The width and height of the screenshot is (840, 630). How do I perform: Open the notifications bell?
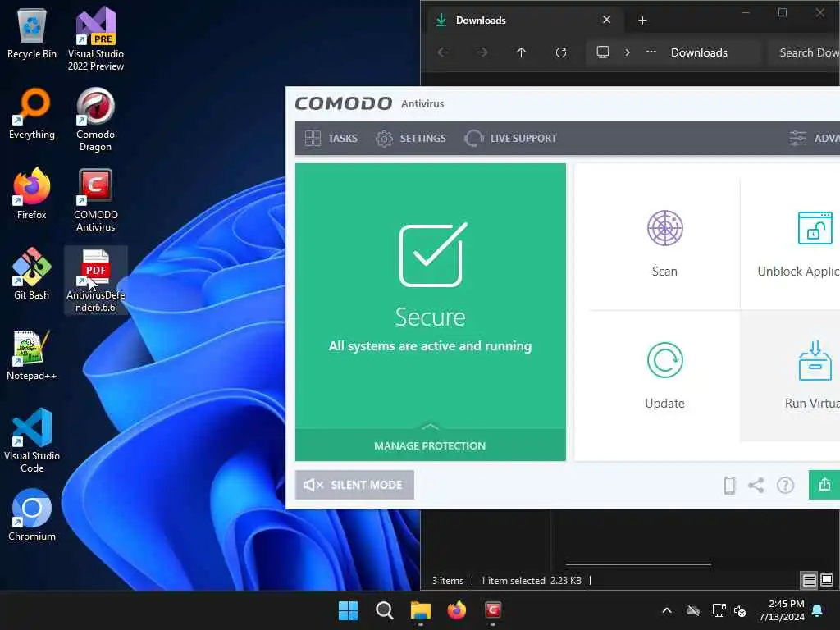pyautogui.click(x=818, y=610)
